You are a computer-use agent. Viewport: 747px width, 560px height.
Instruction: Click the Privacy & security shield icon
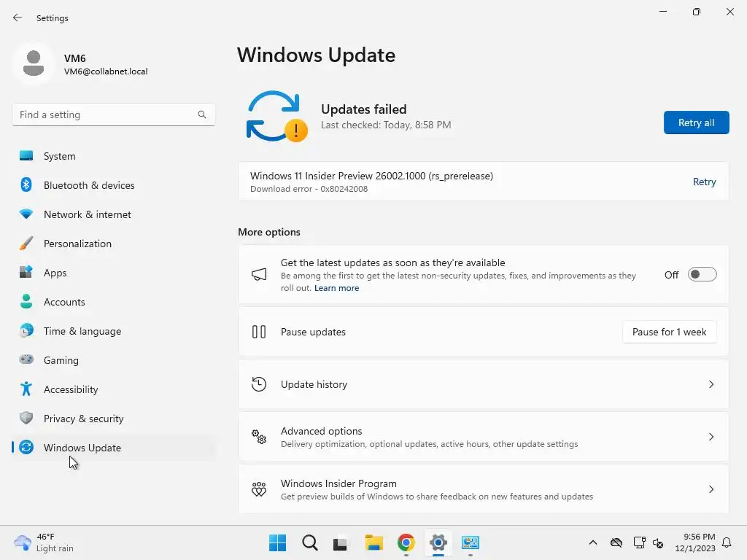tap(26, 418)
